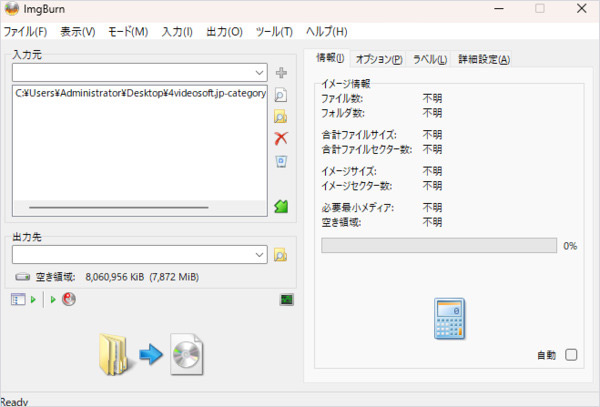
Task: Click the browse for folder icon
Action: coord(281,117)
